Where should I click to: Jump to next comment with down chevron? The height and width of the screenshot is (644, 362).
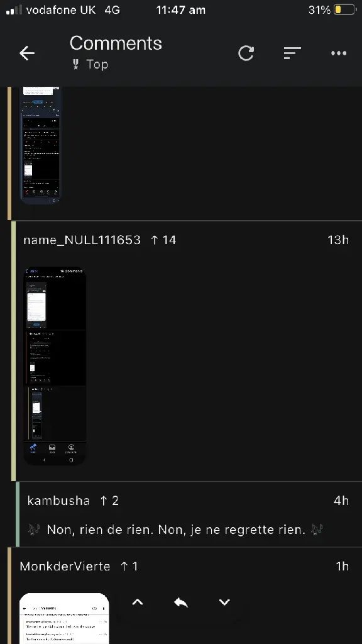pos(224,602)
